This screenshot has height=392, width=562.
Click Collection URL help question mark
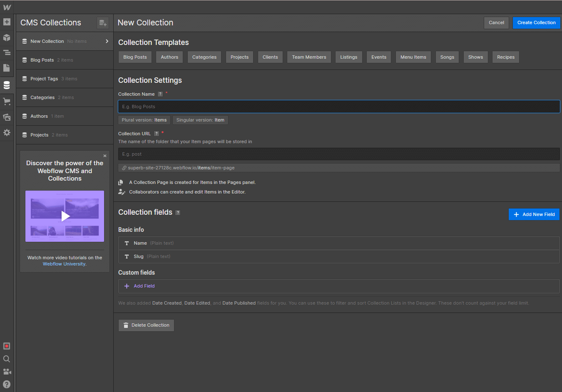coord(157,134)
